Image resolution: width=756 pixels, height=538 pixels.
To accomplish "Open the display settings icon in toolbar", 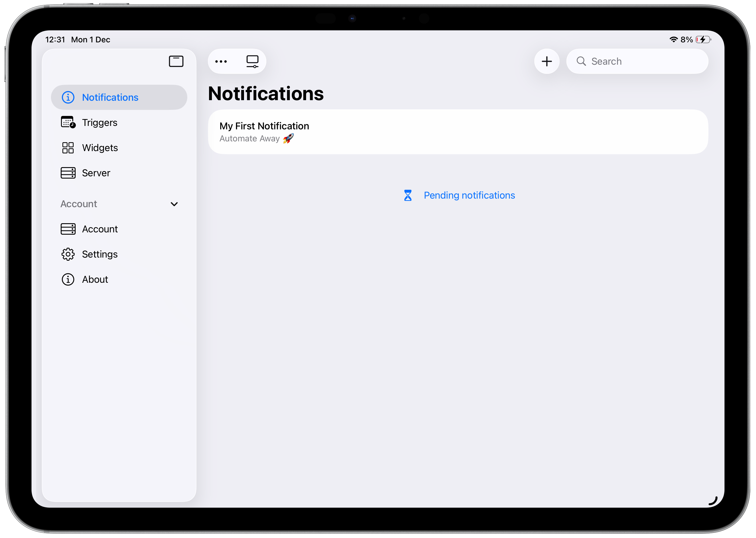I will (253, 61).
